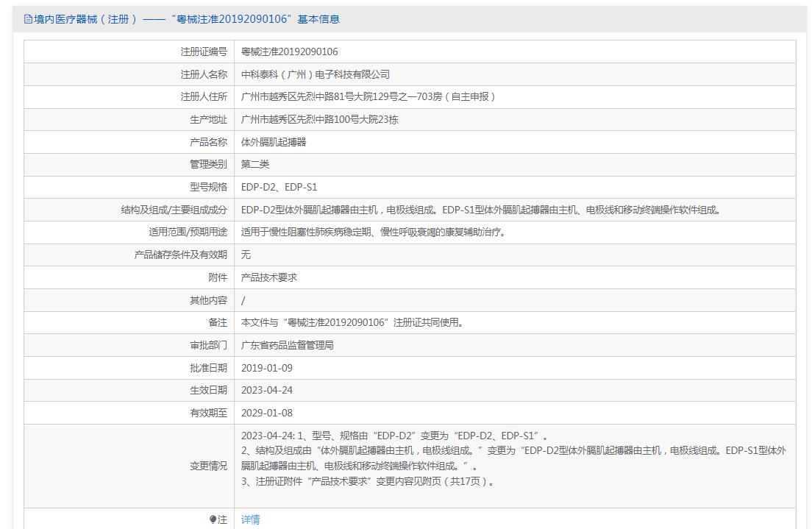This screenshot has height=529, width=812.
Task: Click the 注册证编号 row label
Action: (x=204, y=52)
